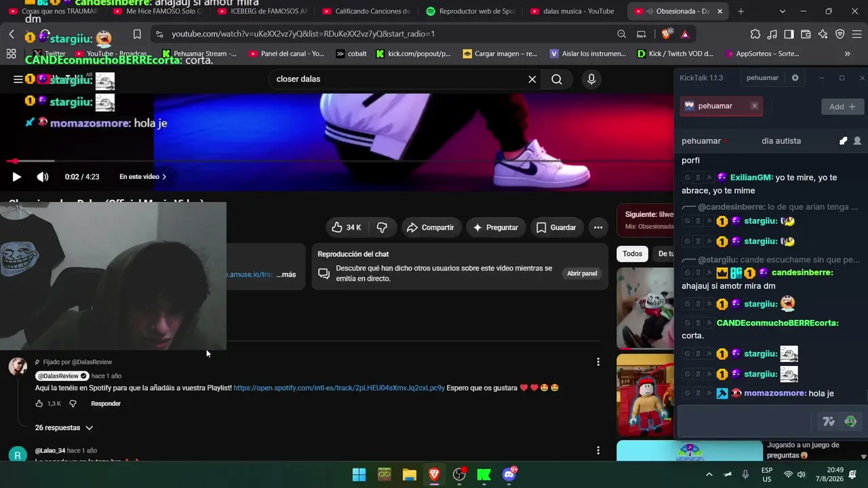The width and height of the screenshot is (868, 488).
Task: Dislike the video with the thumbs-down button
Action: point(382,228)
